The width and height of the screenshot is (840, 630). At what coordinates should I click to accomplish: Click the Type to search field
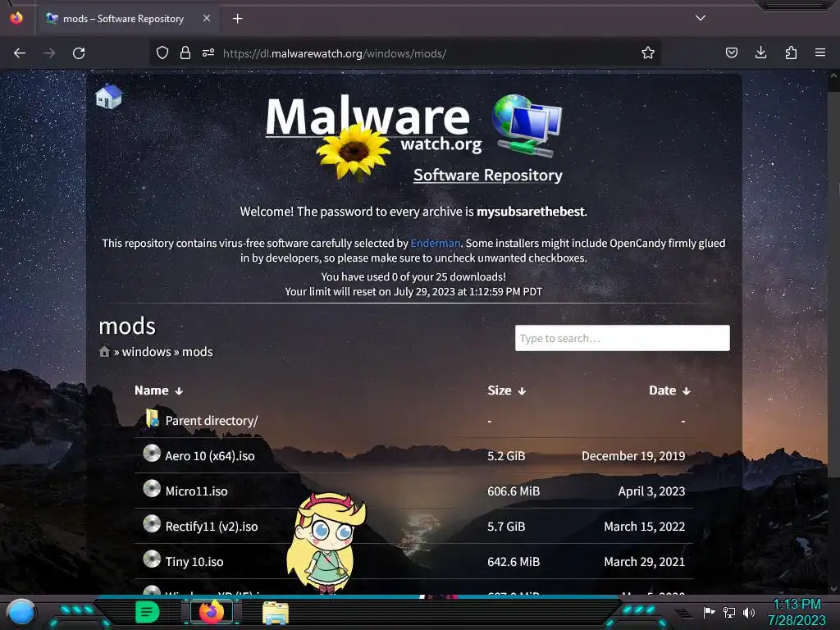pos(622,338)
